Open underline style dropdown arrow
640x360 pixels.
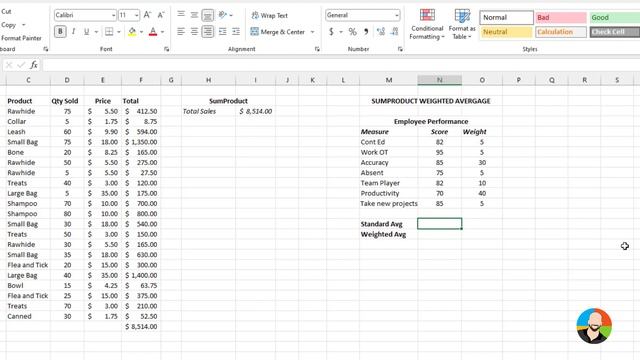[96, 32]
